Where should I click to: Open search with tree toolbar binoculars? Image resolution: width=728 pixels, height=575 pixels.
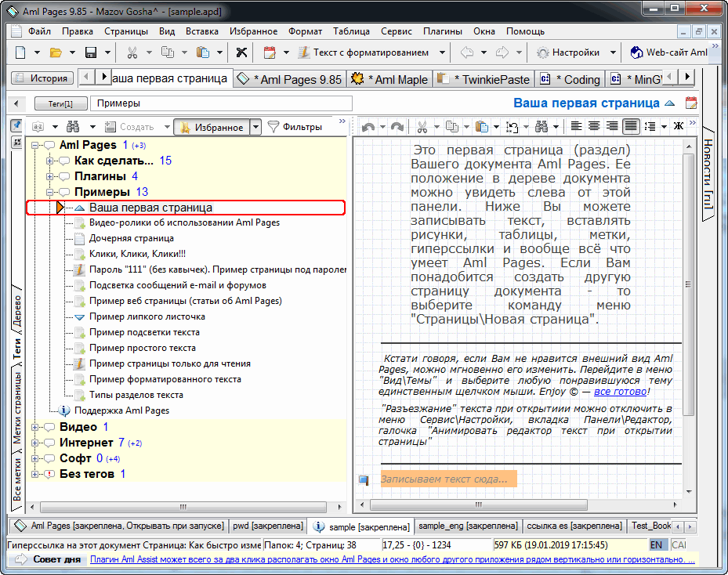coord(73,127)
